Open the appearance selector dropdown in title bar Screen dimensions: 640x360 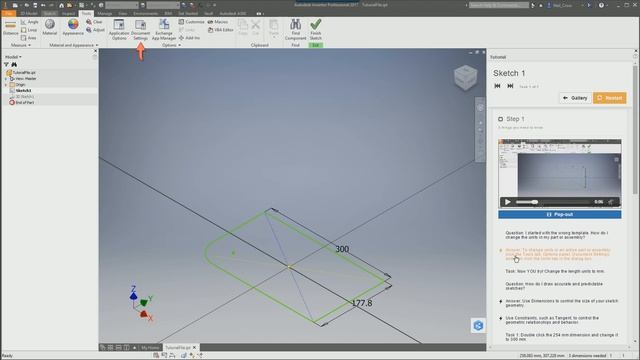[x=163, y=5]
